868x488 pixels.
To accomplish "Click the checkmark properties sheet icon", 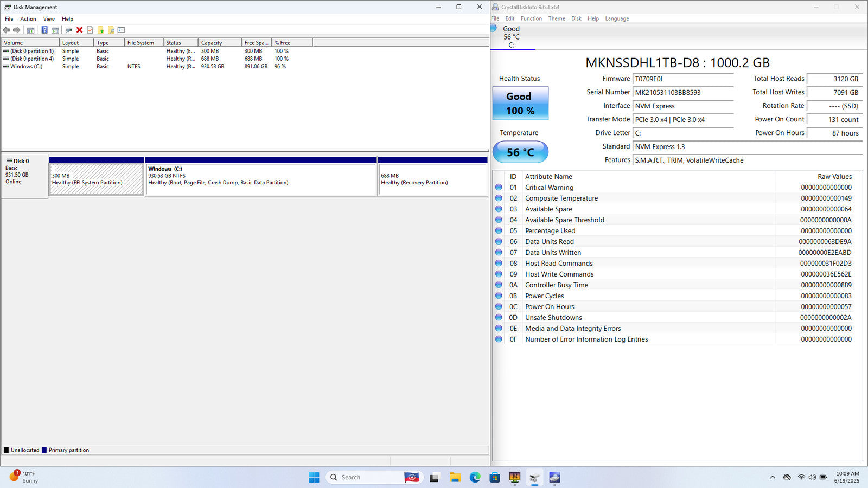I will click(90, 30).
